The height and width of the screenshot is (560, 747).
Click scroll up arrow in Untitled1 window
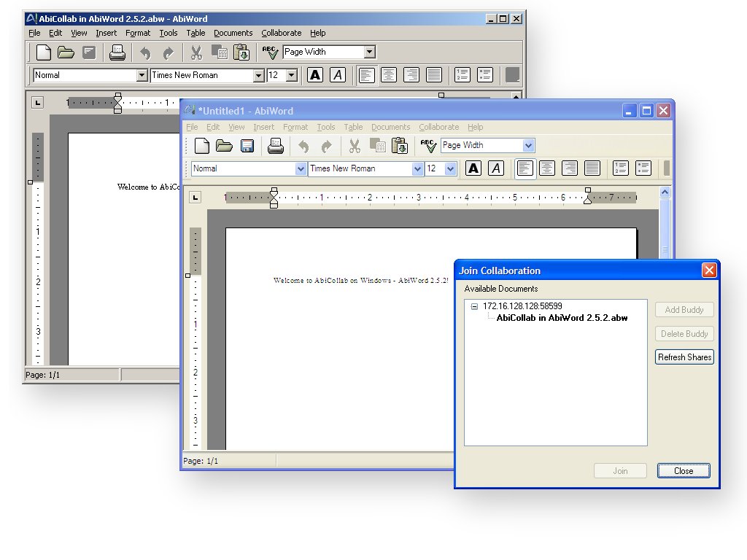click(x=665, y=192)
